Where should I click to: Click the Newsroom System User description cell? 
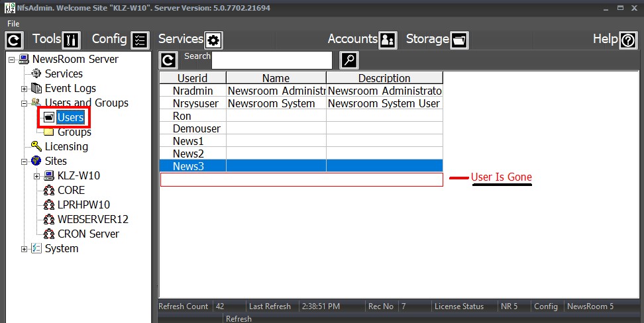pyautogui.click(x=384, y=103)
